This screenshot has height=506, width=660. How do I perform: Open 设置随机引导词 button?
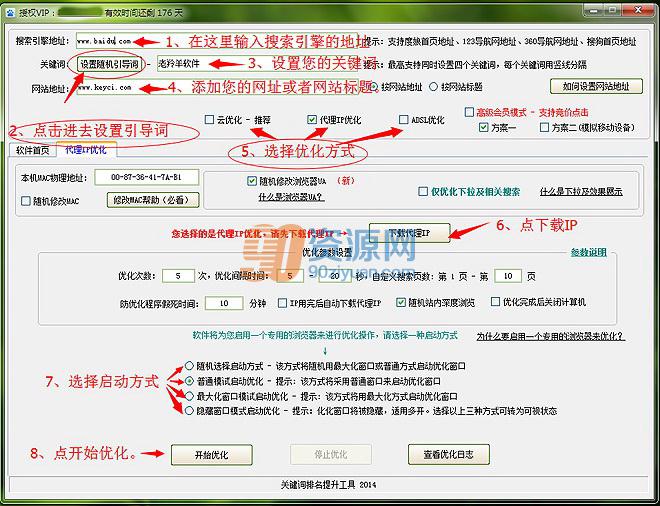click(109, 64)
